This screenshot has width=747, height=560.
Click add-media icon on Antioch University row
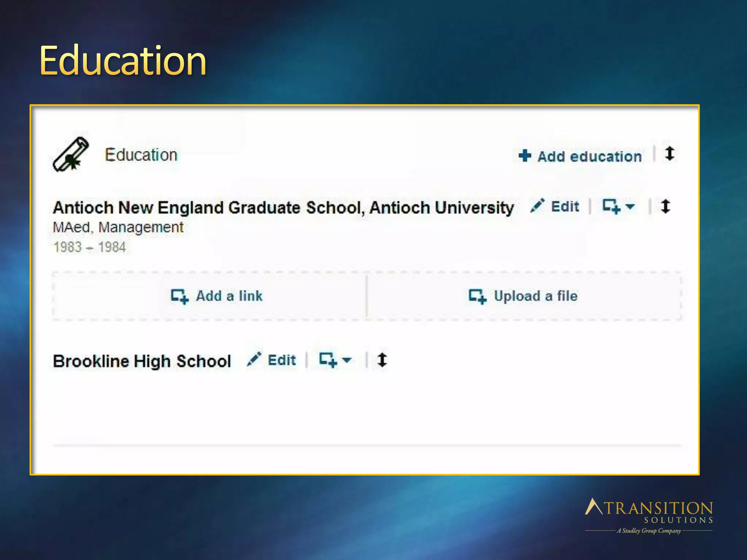click(611, 206)
